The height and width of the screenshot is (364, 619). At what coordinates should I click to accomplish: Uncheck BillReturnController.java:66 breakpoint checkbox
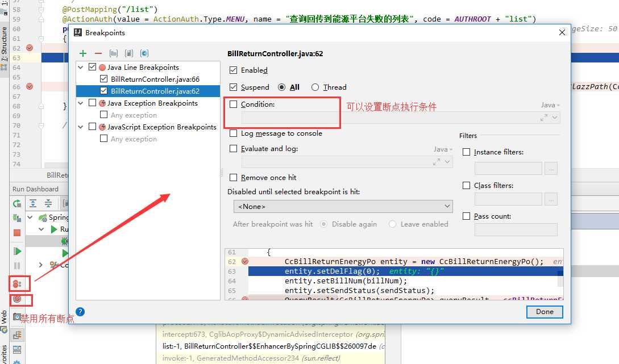point(104,79)
